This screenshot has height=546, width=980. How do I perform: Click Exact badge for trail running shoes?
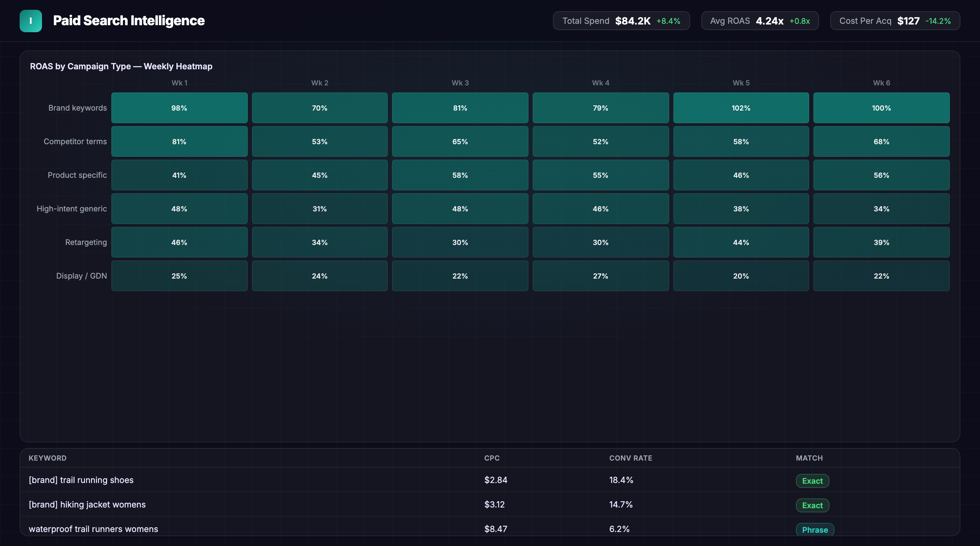click(812, 481)
